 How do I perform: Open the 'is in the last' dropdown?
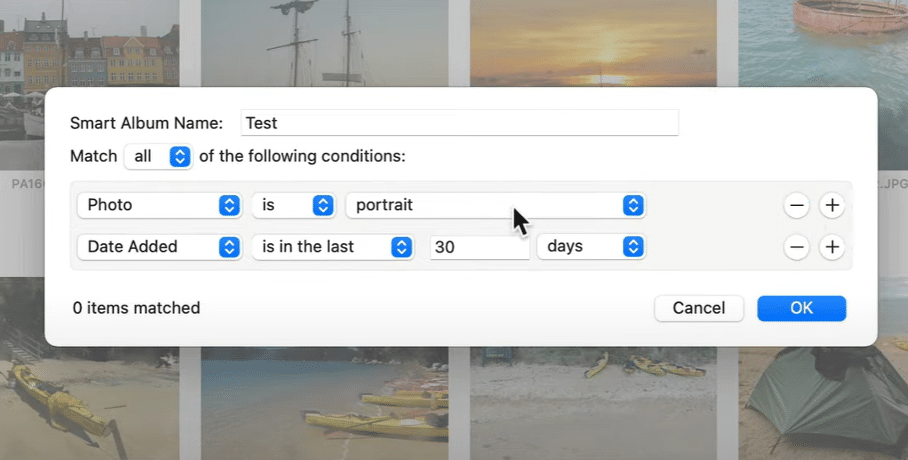point(332,247)
